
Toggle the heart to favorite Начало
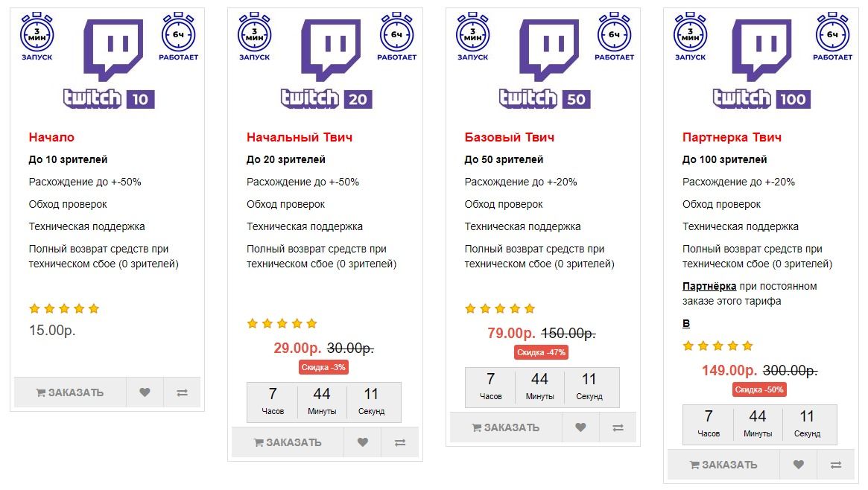pos(145,392)
